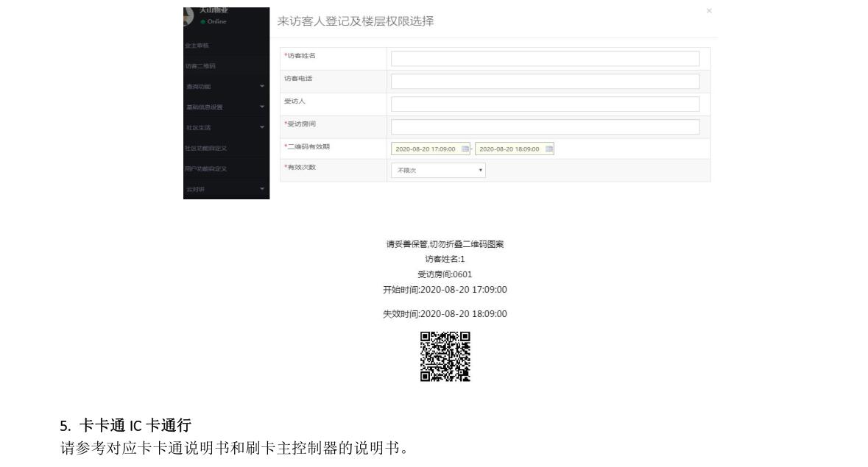The width and height of the screenshot is (868, 467).
Task: Click the *受访房间 field label
Action: (300, 124)
